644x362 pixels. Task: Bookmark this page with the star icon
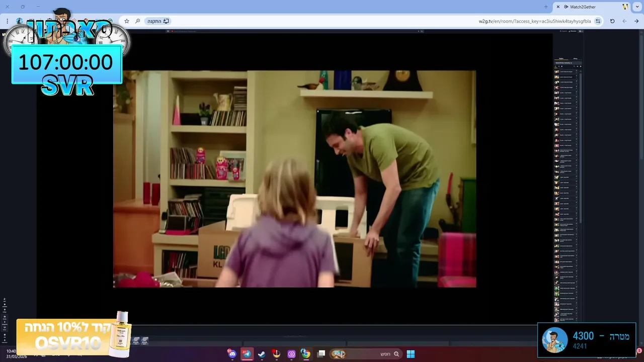tap(127, 21)
